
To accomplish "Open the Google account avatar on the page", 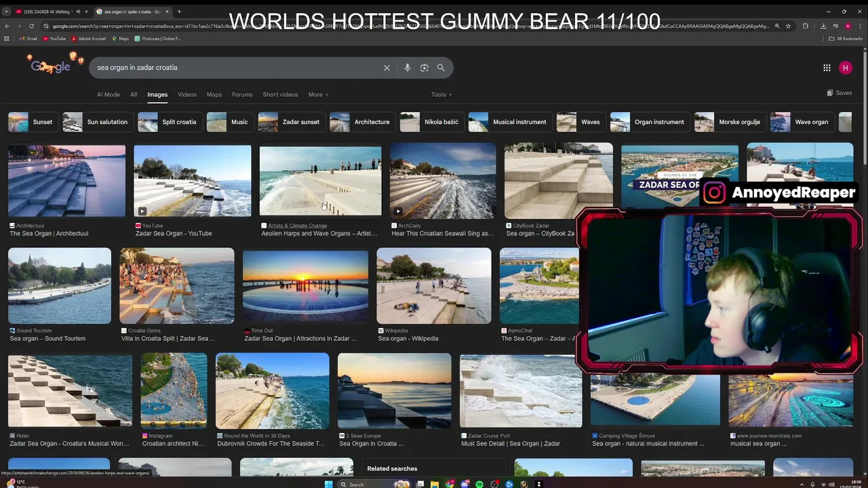I will pyautogui.click(x=845, y=68).
